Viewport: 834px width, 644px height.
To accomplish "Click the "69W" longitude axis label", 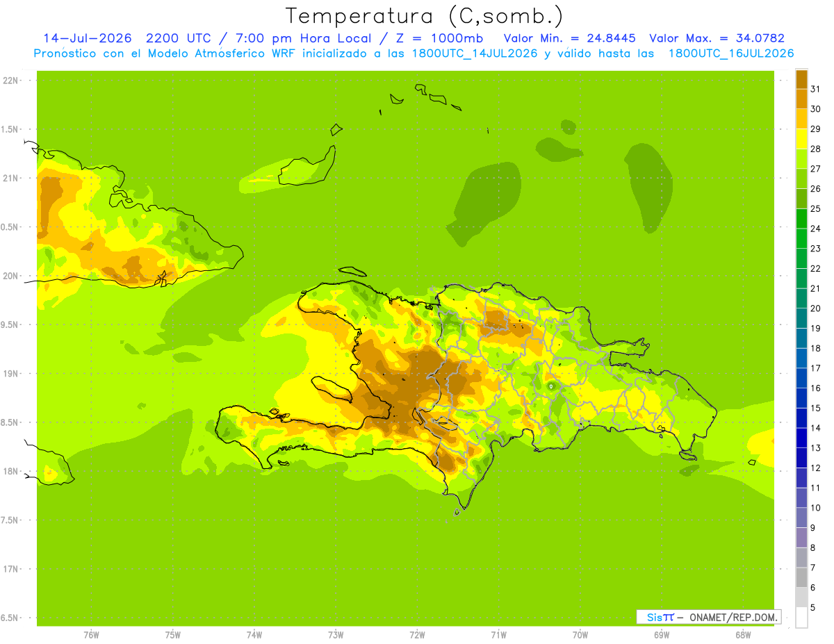I will click(x=662, y=635).
